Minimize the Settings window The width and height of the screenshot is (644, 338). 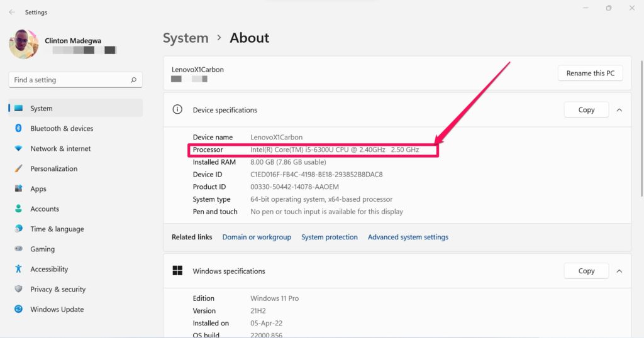click(586, 8)
